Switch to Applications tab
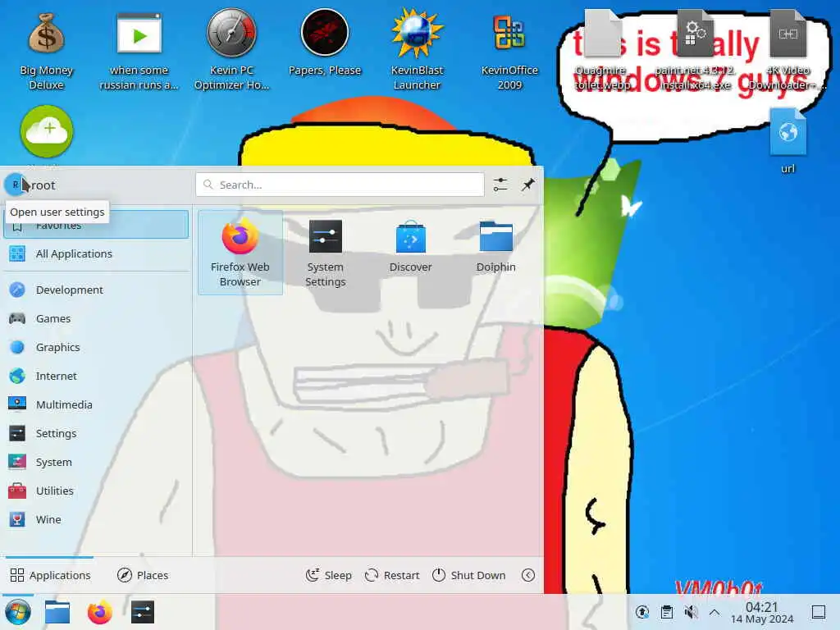The image size is (840, 630). (50, 575)
